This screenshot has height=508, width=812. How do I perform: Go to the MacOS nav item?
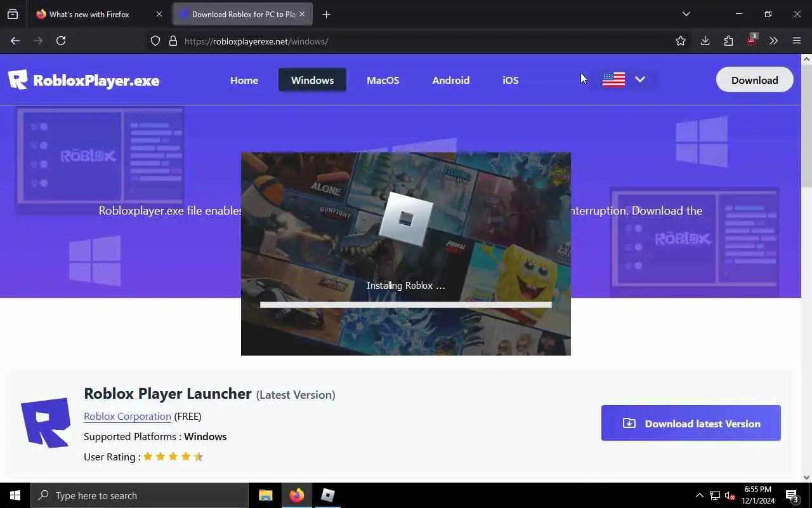pyautogui.click(x=383, y=80)
